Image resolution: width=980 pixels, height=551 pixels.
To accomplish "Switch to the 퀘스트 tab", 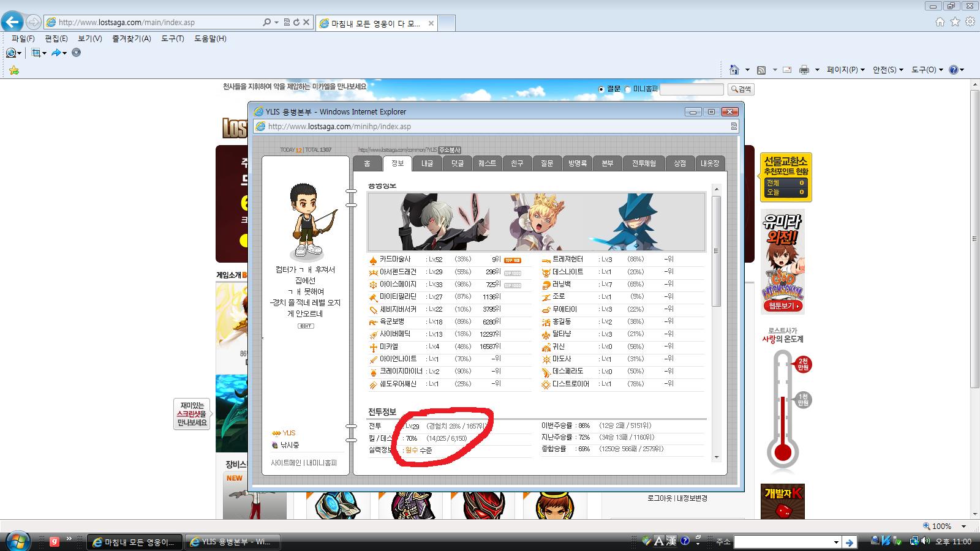I will click(x=487, y=163).
